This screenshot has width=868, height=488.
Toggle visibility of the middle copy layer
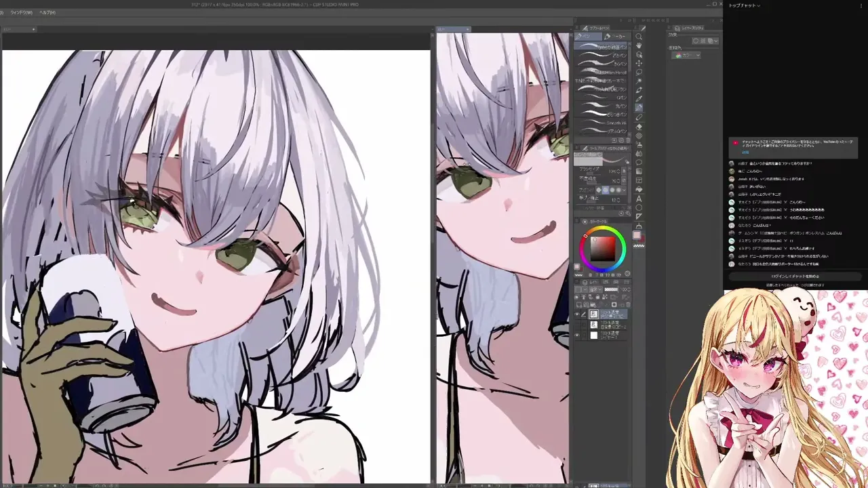tap(577, 325)
